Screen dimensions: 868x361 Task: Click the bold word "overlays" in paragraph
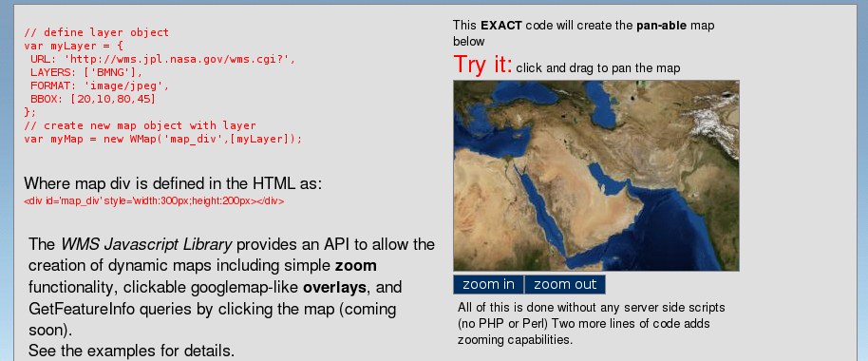click(334, 287)
